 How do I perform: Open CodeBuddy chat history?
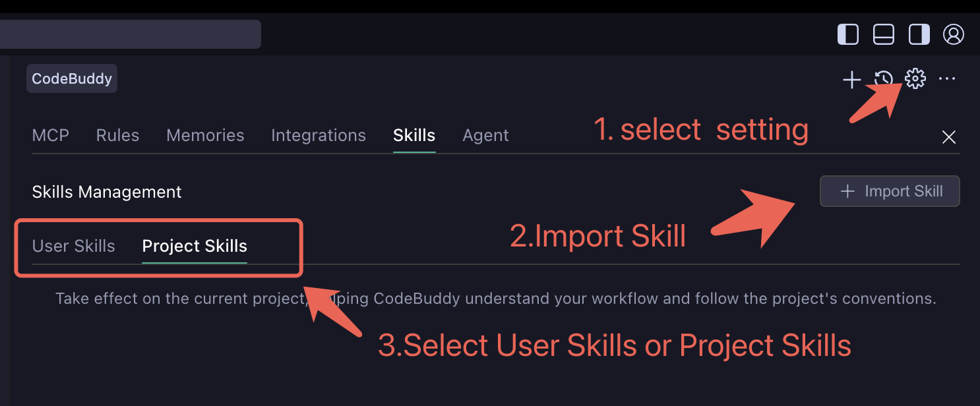[x=882, y=79]
